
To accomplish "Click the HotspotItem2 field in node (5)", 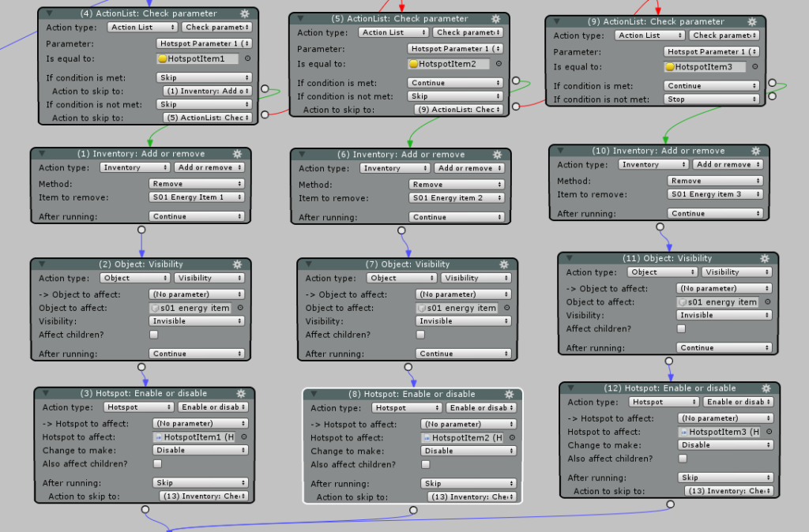I will (x=449, y=64).
